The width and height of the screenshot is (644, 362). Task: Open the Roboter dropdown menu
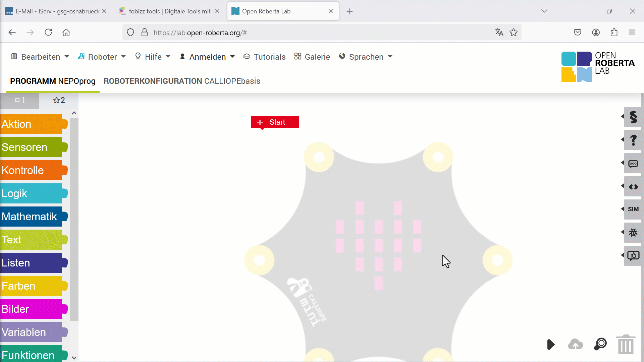[102, 57]
